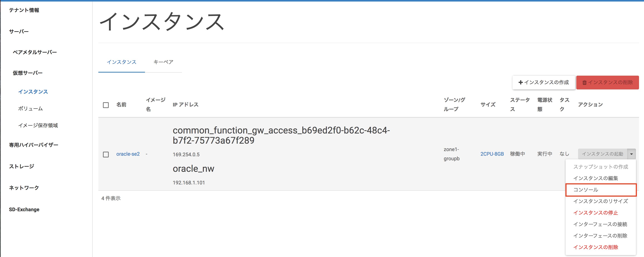Image resolution: width=644 pixels, height=257 pixels.
Task: Toggle the select-all checkbox in the table header
Action: pos(106,105)
